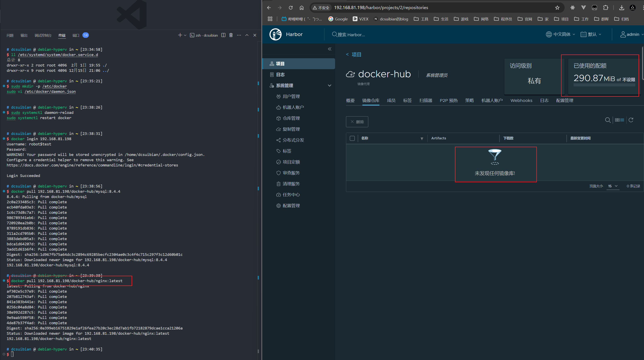Open dcsuibian的blog bookmark
This screenshot has height=360, width=644.
click(391, 19)
